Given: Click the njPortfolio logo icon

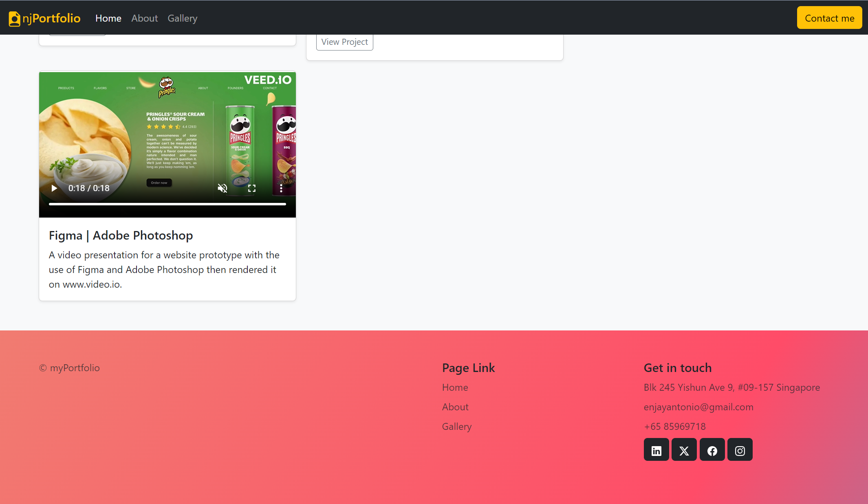Looking at the screenshot, I should point(15,19).
